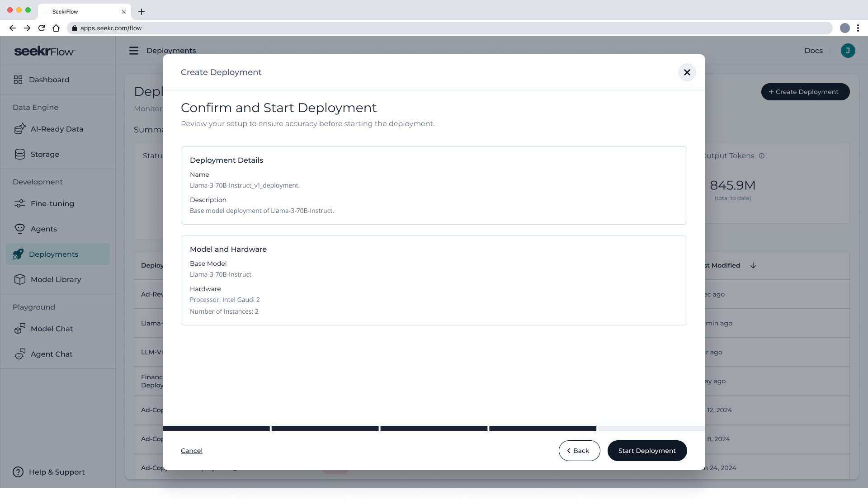
Task: Close the SeekrFlow browser tab
Action: point(124,12)
